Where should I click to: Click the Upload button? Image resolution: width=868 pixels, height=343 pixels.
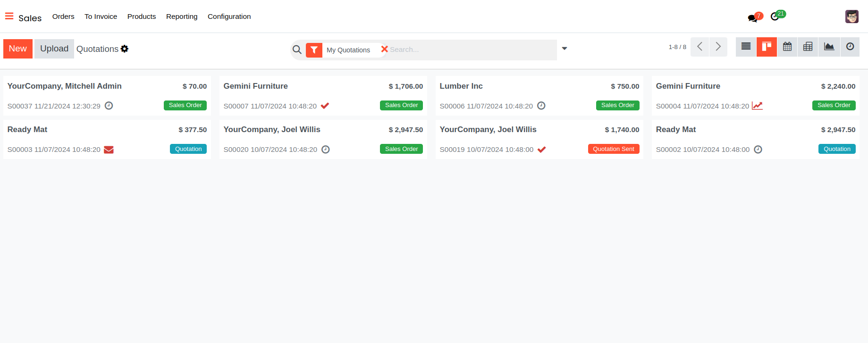point(54,49)
